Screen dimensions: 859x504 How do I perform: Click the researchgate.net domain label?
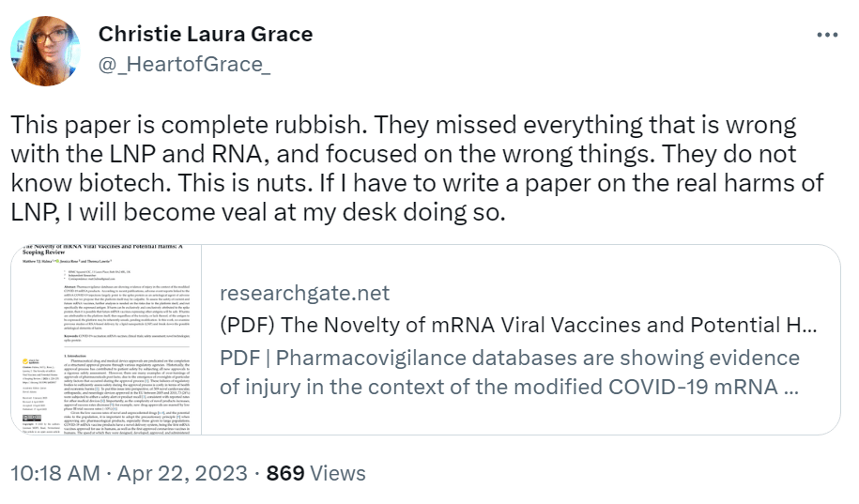pos(304,293)
